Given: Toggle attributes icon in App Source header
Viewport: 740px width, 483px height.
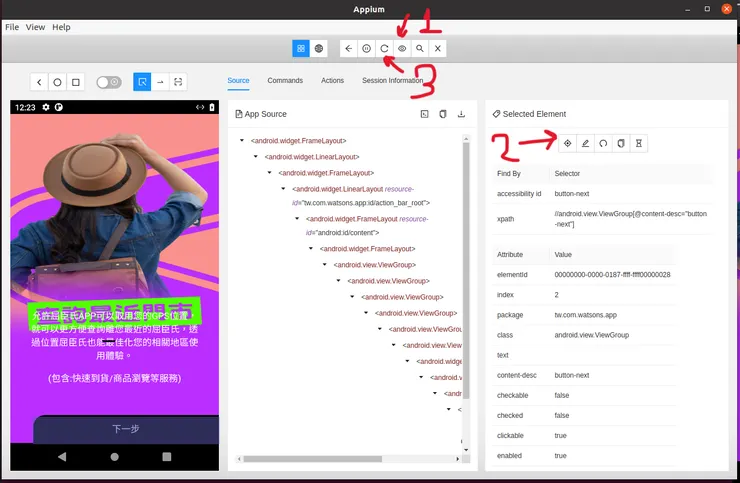Looking at the screenshot, I should 424,114.
